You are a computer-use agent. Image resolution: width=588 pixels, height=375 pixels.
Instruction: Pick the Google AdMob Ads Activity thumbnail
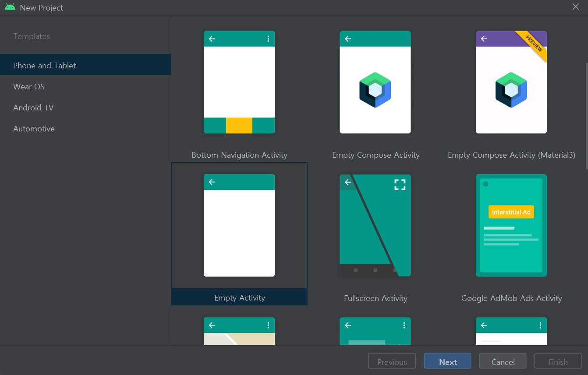[x=511, y=225]
